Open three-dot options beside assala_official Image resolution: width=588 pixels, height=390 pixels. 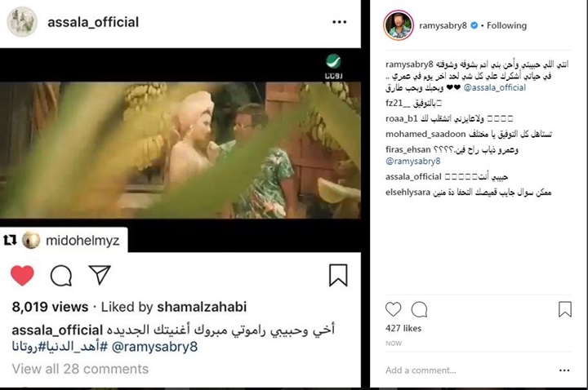click(x=340, y=22)
